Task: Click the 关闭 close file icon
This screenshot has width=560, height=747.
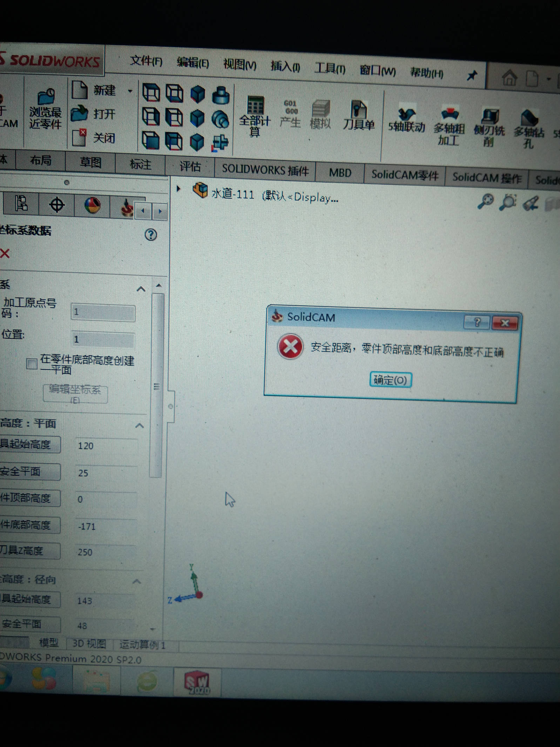Action: click(93, 137)
